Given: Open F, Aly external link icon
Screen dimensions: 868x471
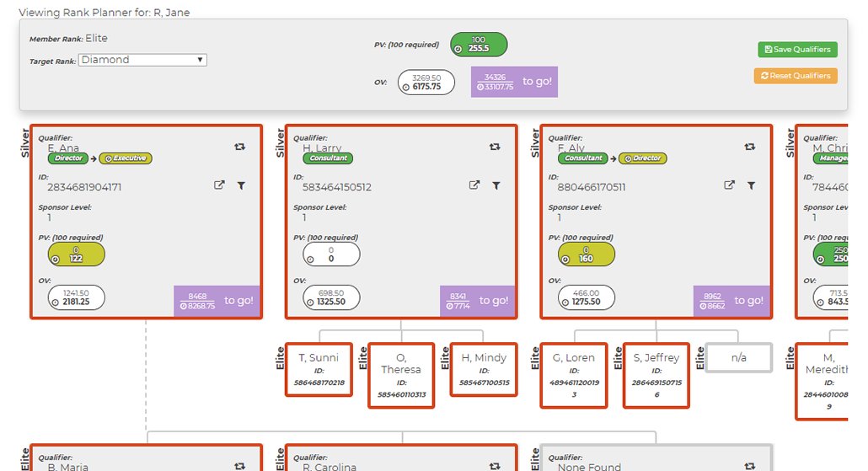Looking at the screenshot, I should pyautogui.click(x=730, y=185).
